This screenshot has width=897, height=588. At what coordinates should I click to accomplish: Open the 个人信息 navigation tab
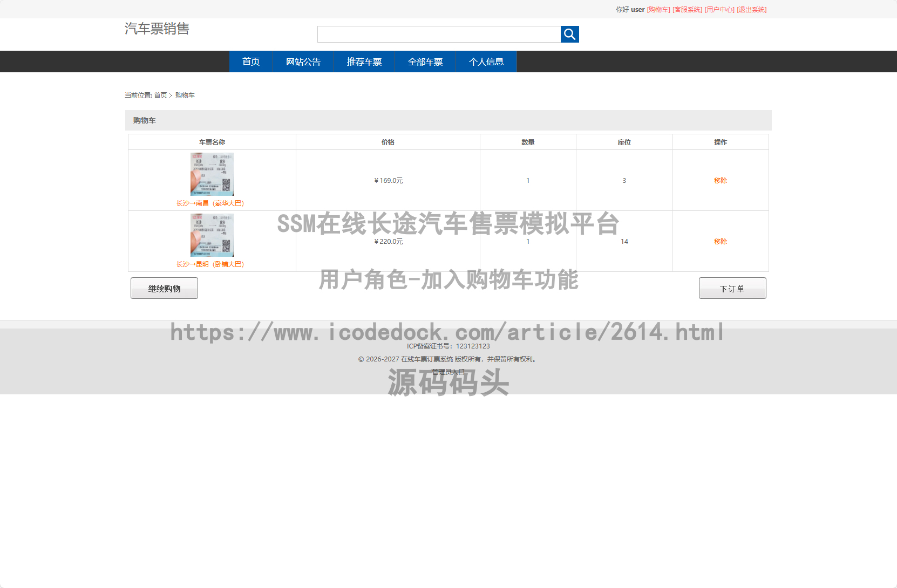click(486, 62)
